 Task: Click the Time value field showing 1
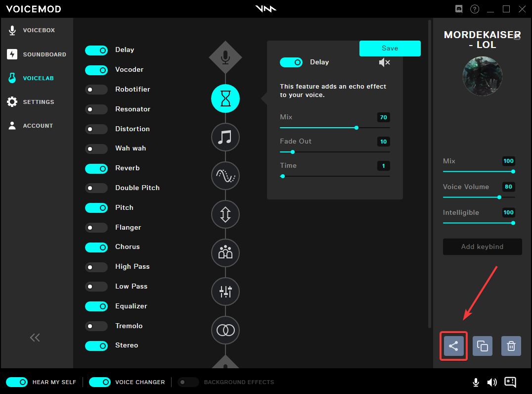[x=383, y=166]
